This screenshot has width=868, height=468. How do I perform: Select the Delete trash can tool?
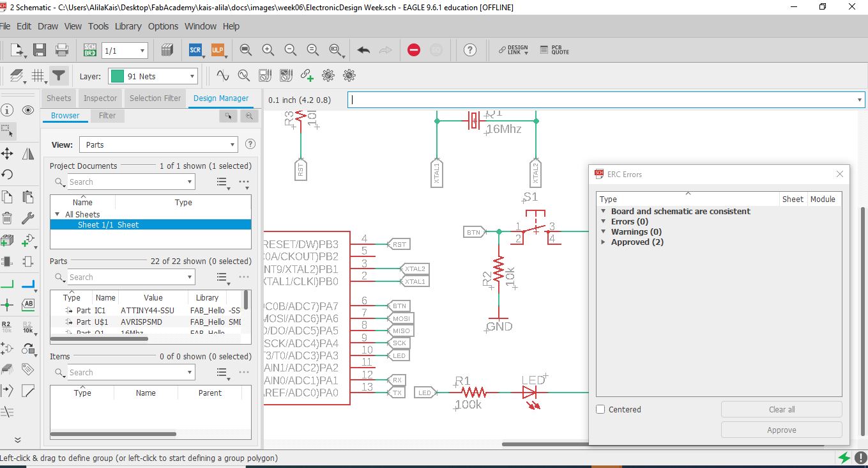7,218
